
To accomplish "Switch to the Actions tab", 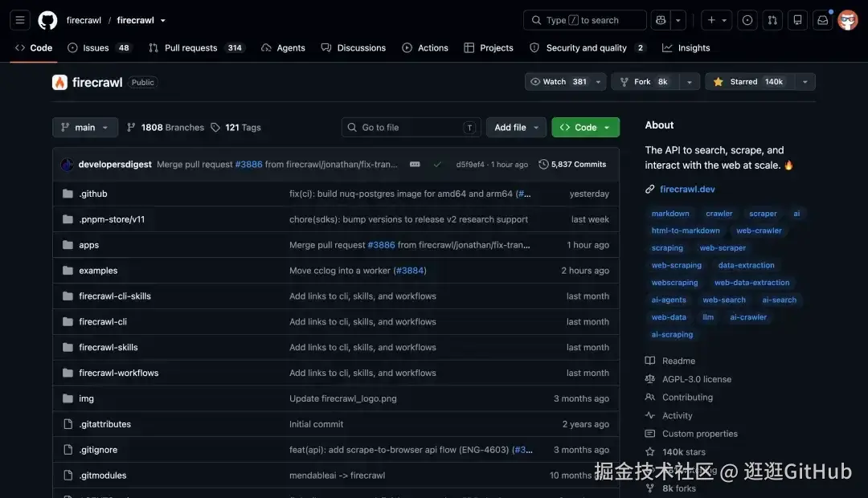I will pos(425,48).
